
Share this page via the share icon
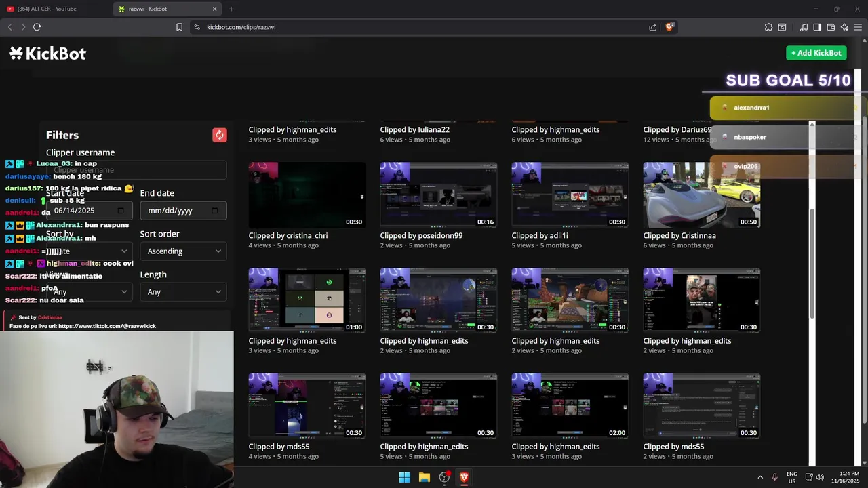652,27
